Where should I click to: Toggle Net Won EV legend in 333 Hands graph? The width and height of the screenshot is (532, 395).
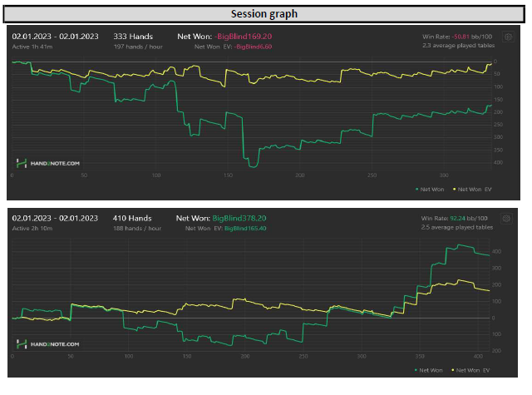coord(472,190)
